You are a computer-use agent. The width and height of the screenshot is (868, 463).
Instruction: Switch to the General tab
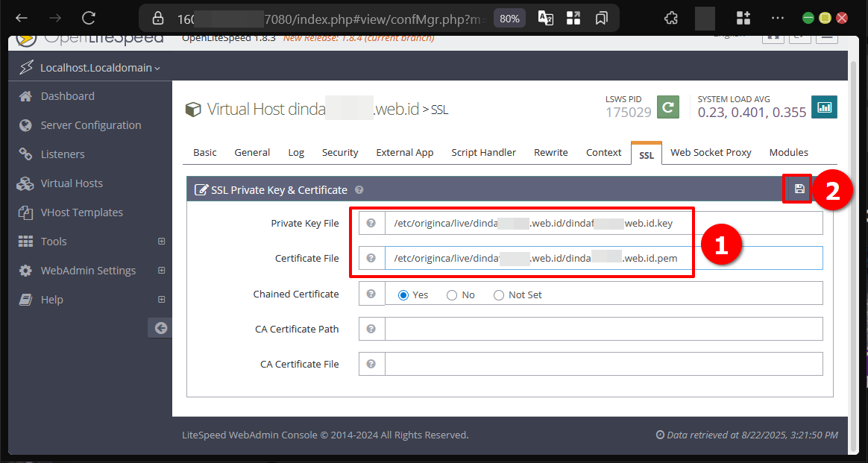(x=252, y=152)
